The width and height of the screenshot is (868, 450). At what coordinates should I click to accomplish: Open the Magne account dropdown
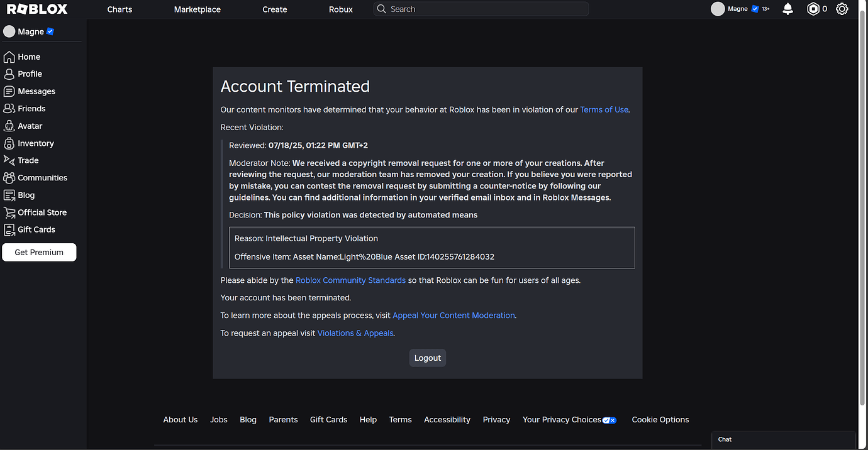[739, 9]
